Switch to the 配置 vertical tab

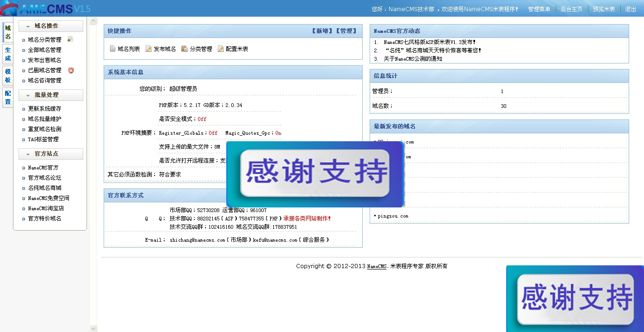8,97
